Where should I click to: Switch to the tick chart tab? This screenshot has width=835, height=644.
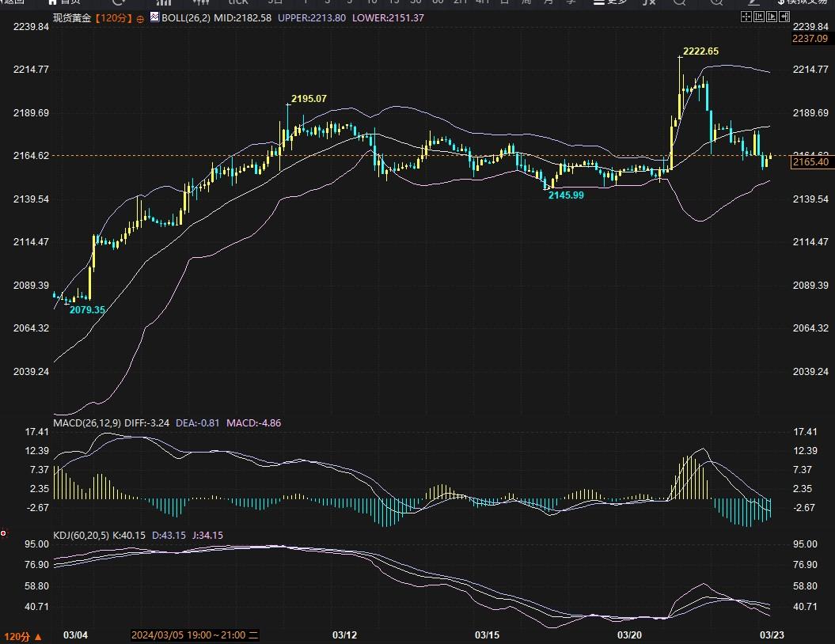[237, 2]
